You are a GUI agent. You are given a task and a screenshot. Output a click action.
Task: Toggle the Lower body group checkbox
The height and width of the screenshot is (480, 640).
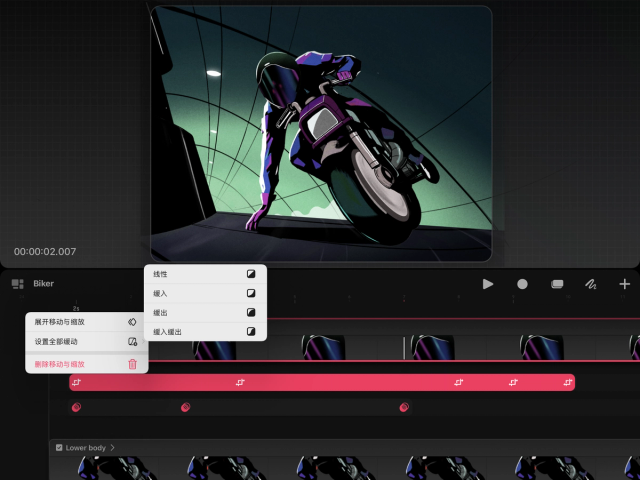[59, 448]
